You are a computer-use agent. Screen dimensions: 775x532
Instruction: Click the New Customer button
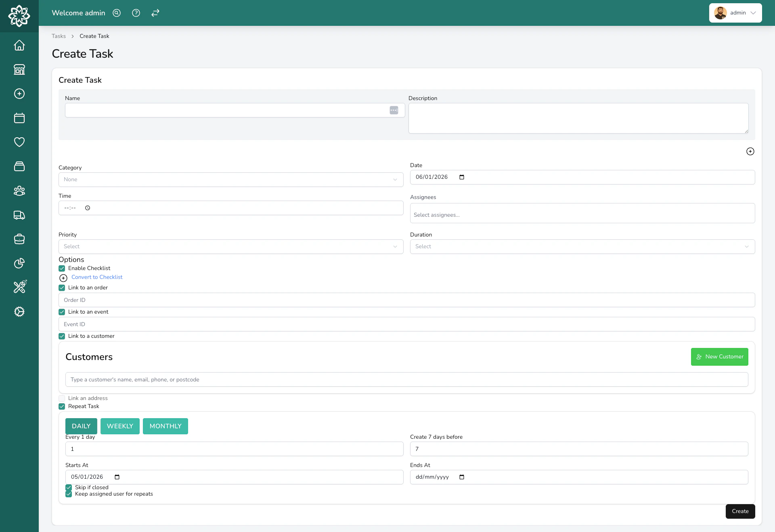click(x=719, y=356)
